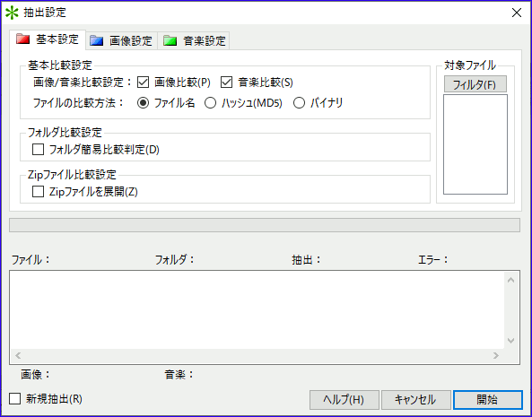Click the green folder icon on 音楽設定 tab
The image size is (532, 417).
(170, 40)
